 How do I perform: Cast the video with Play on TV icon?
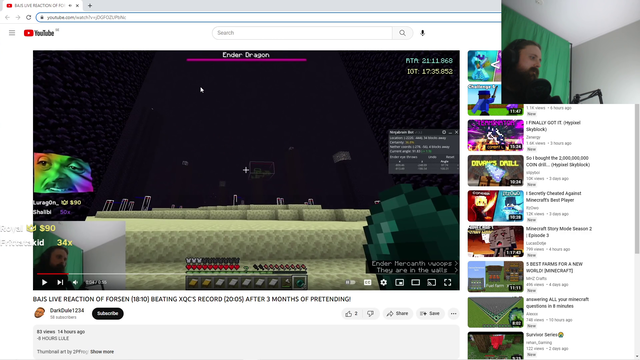(x=431, y=282)
